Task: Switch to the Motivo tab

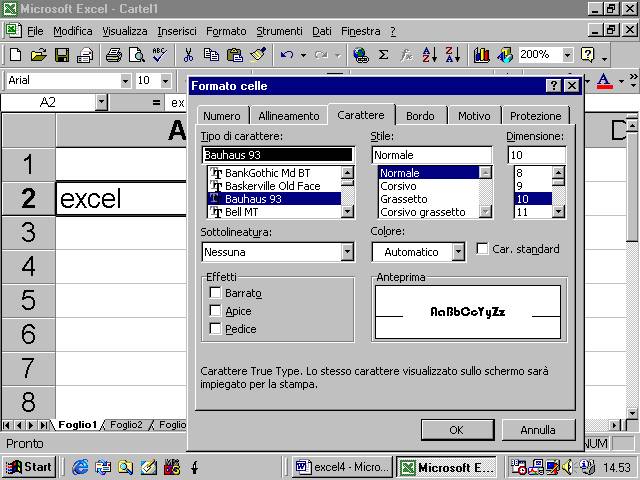Action: 474,116
